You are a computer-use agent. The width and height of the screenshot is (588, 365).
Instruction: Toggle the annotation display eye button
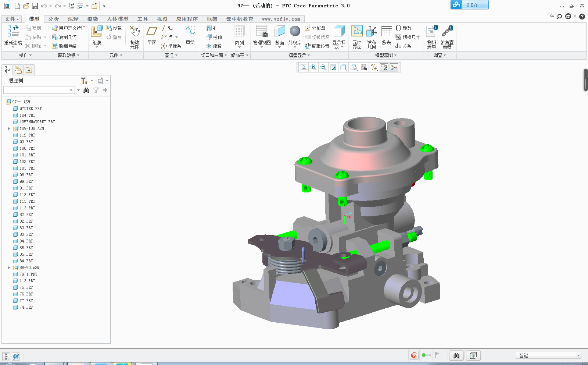[x=384, y=67]
